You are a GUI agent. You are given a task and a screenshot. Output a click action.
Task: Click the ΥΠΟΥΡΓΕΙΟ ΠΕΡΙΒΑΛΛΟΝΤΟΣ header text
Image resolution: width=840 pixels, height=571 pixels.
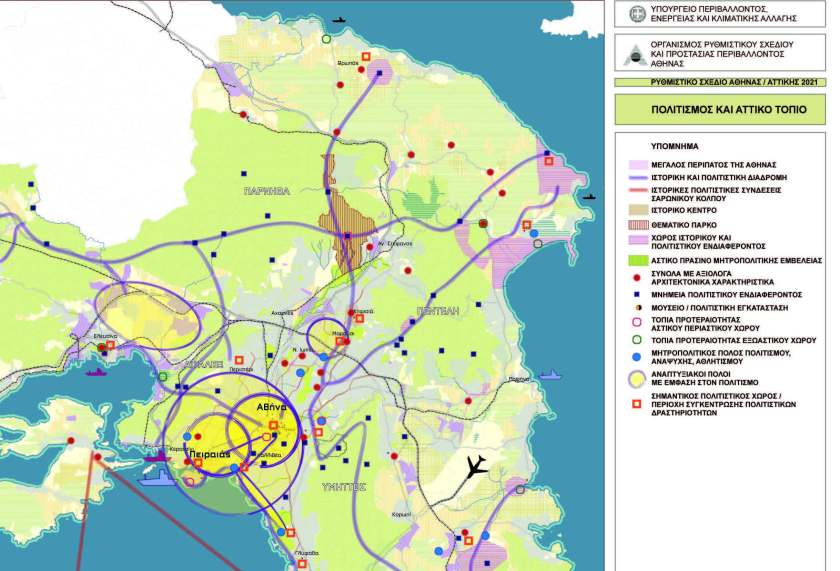click(x=724, y=14)
